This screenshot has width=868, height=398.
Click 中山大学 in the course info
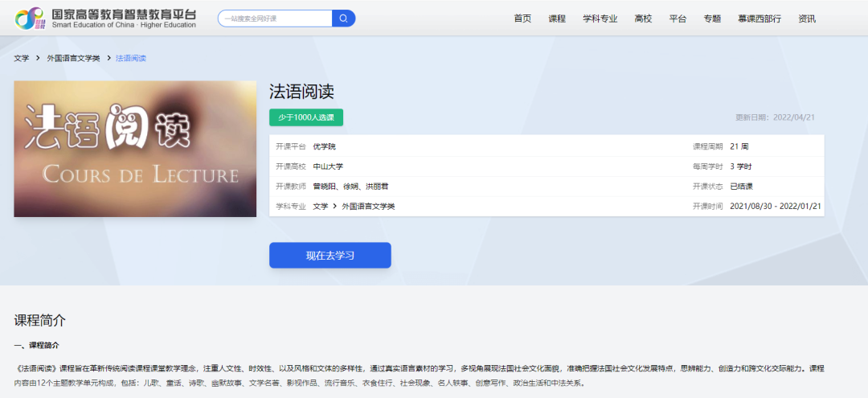328,166
